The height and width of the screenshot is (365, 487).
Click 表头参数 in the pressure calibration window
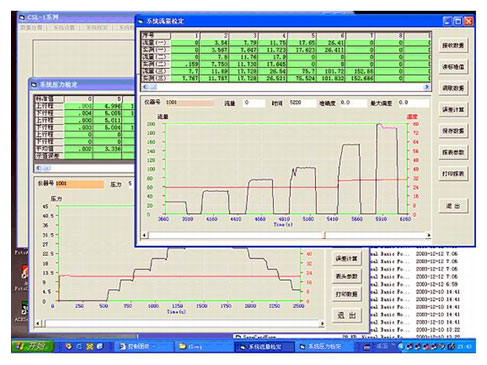[347, 276]
